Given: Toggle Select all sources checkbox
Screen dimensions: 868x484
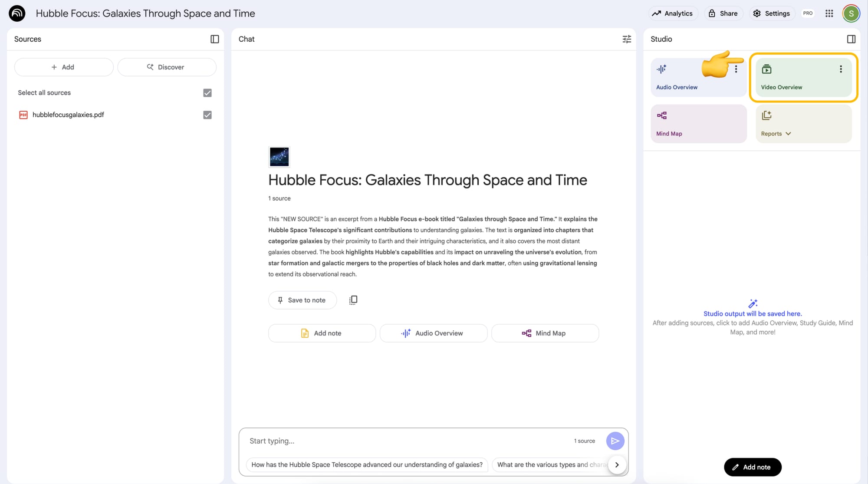Looking at the screenshot, I should (207, 93).
